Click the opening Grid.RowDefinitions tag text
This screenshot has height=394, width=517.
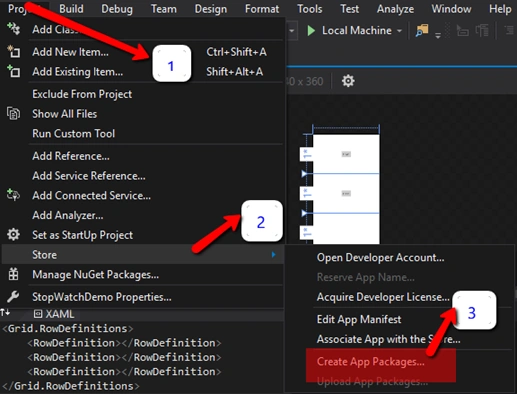[x=68, y=329]
